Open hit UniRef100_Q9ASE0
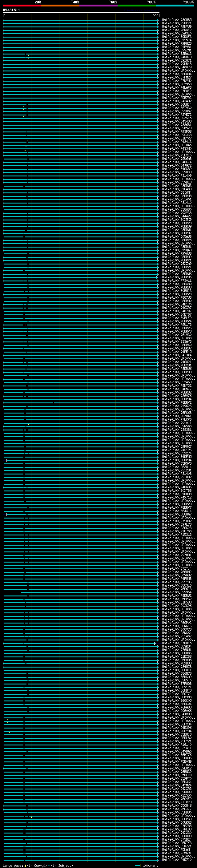Viewport: 197px width, 868px height. click(x=177, y=33)
